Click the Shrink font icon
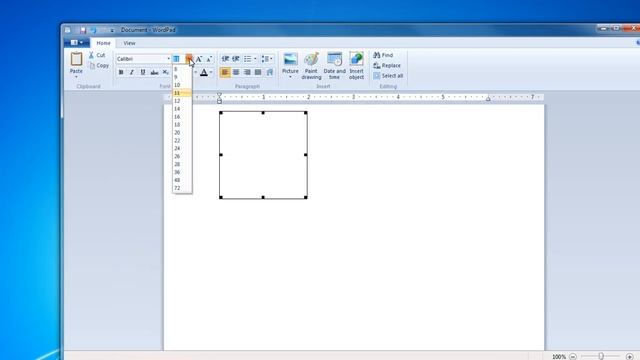Screen dimensions: 640x360 [209, 59]
